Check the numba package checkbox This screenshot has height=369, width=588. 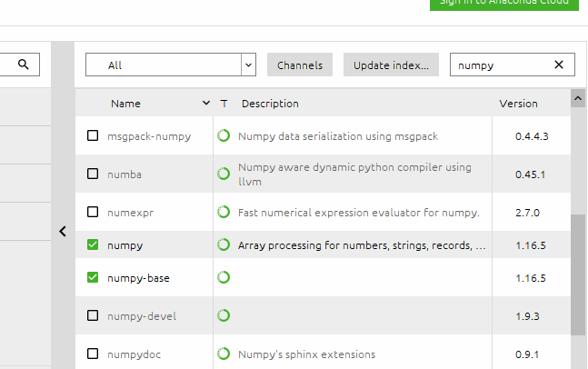coord(93,174)
